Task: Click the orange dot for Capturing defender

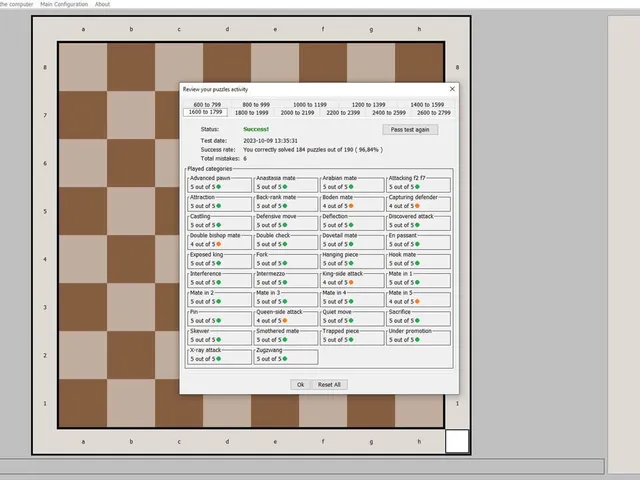Action: [417, 206]
